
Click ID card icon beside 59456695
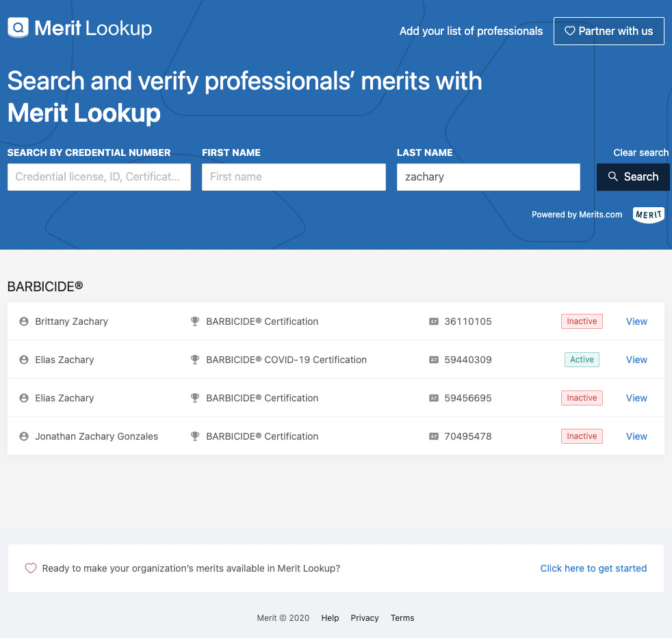coord(434,398)
